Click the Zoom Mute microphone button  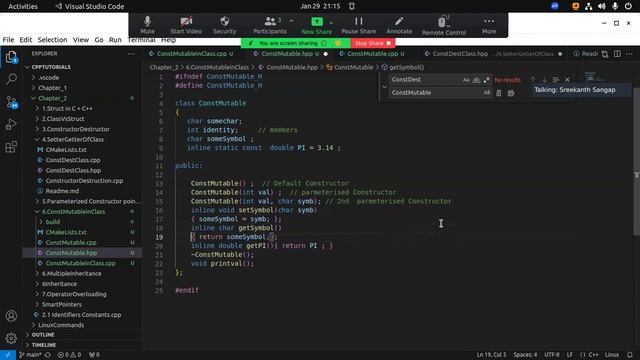(147, 25)
